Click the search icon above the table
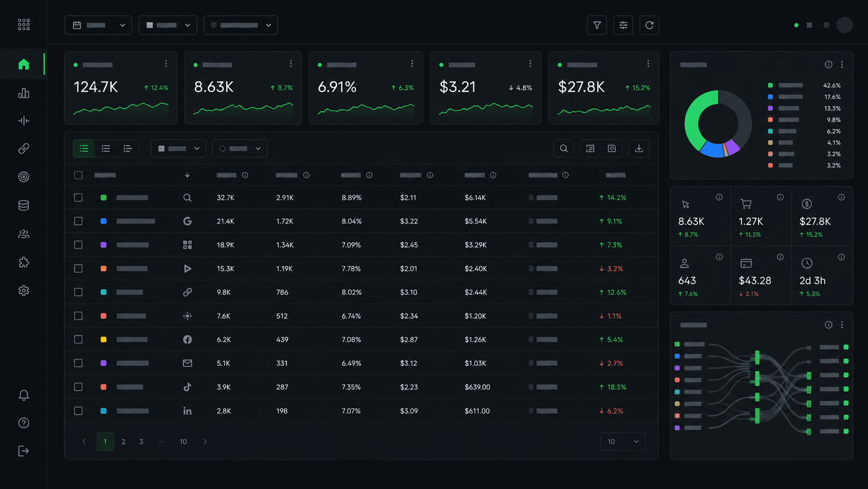This screenshot has height=489, width=868. tap(564, 149)
